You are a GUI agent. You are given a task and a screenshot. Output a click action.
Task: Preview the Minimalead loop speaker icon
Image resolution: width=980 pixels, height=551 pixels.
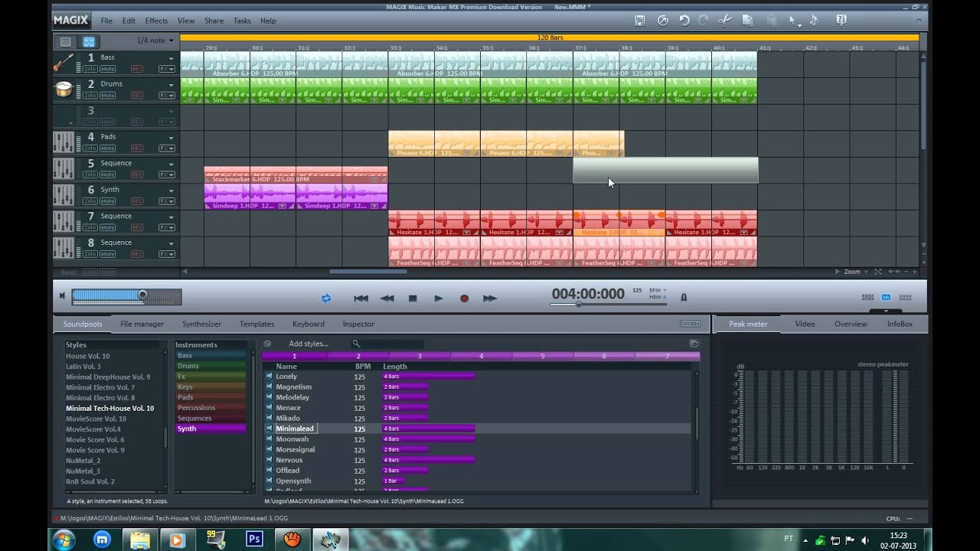[269, 429]
